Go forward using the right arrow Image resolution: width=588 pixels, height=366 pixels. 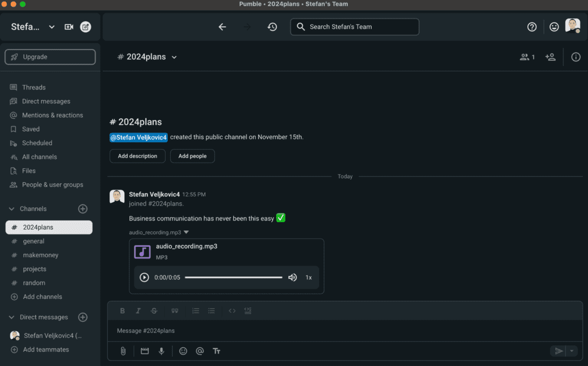247,27
